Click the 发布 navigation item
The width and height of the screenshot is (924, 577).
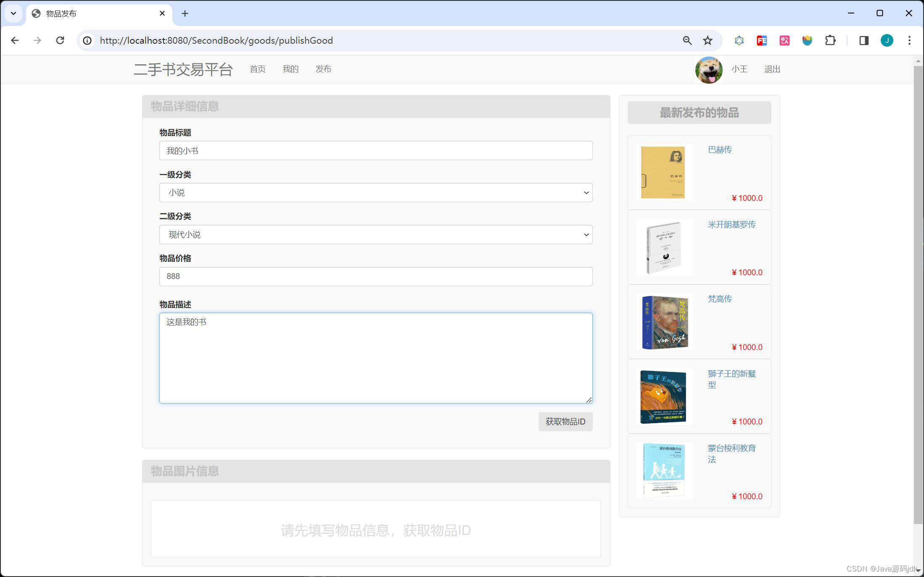pyautogui.click(x=323, y=69)
